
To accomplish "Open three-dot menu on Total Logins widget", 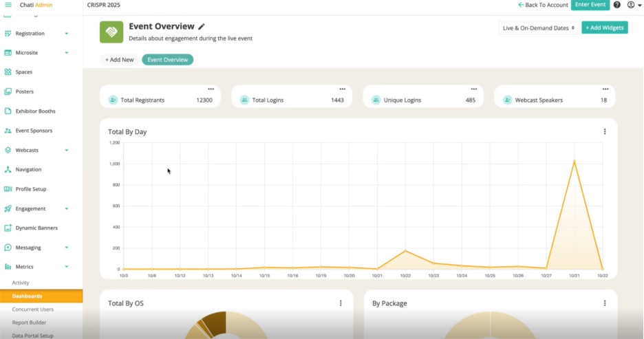I will [x=342, y=89].
